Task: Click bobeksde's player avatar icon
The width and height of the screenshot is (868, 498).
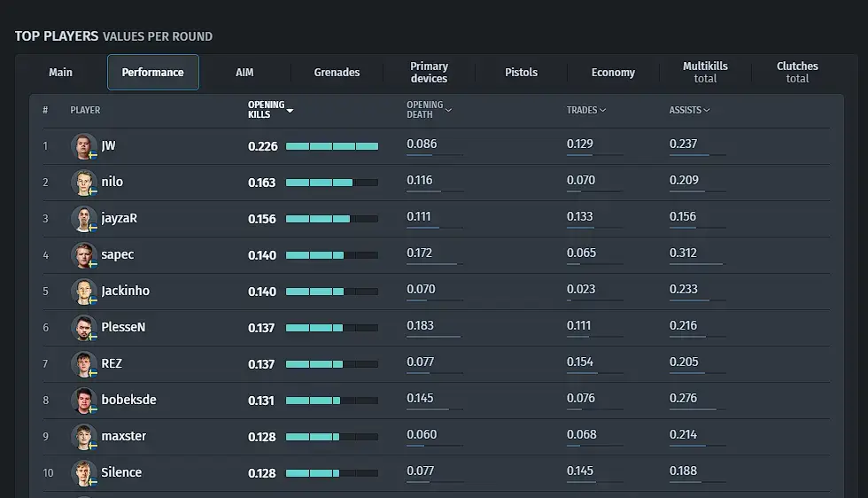Action: [83, 400]
